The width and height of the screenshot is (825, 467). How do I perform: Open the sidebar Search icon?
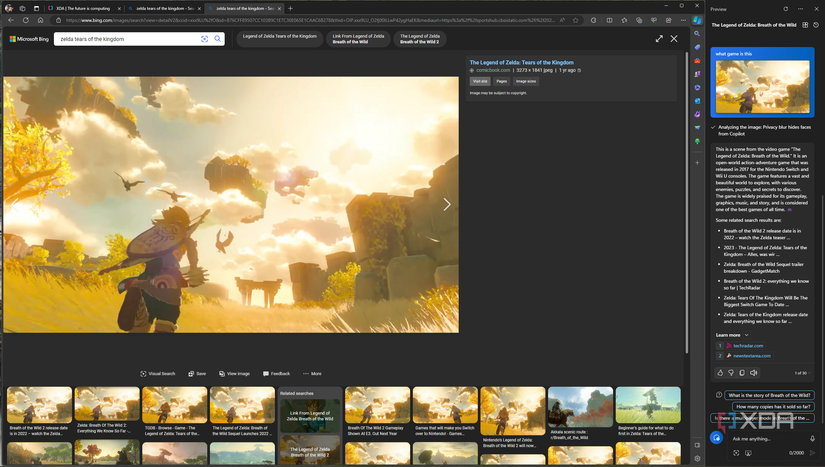click(x=697, y=34)
